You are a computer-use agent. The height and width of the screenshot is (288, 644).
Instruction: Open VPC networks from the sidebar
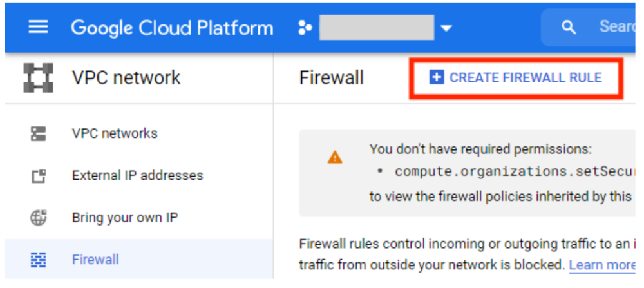(x=115, y=134)
